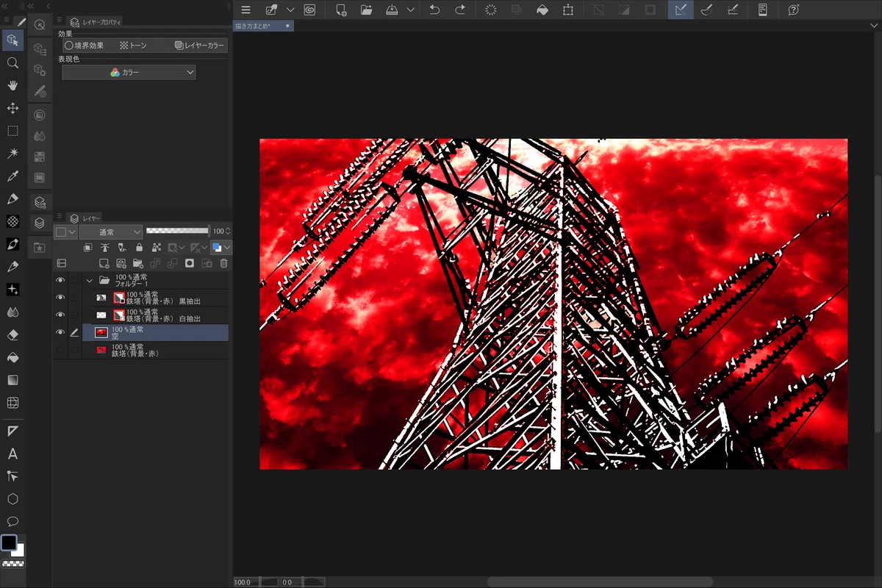Collapse the フォルダー 1 folder arrow

[x=90, y=280]
